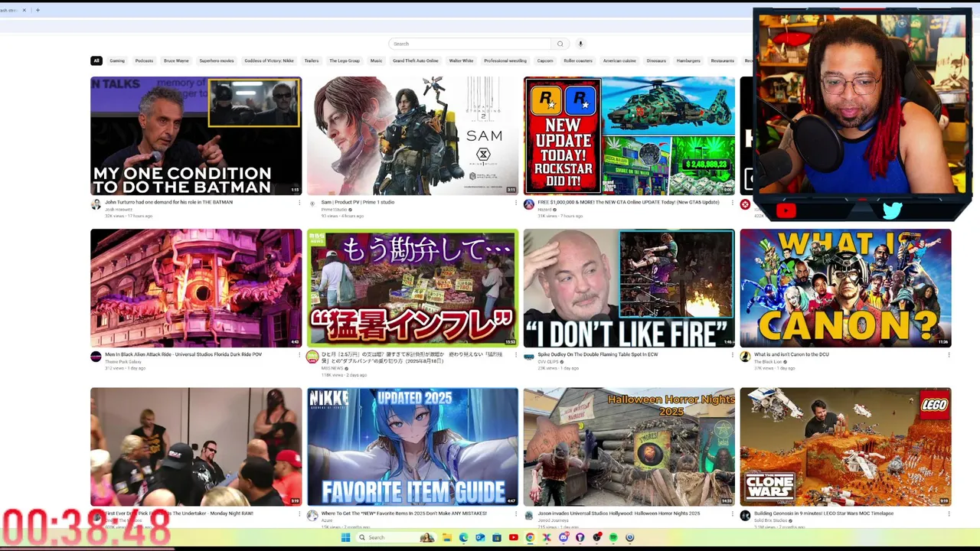Select the Capcom filter chip
Screen dimensions: 980x551
(x=545, y=60)
